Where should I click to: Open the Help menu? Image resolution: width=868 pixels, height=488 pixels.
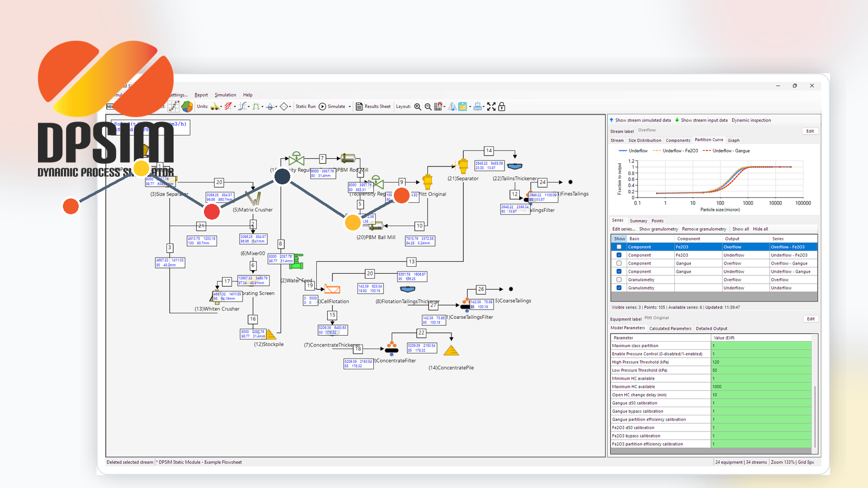[248, 95]
